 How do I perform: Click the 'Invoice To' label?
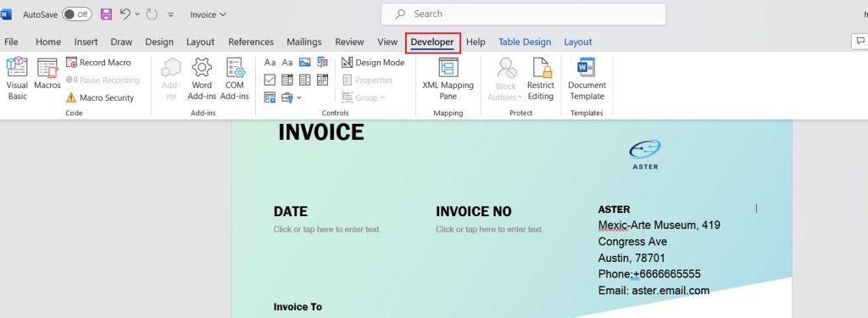pyautogui.click(x=298, y=307)
